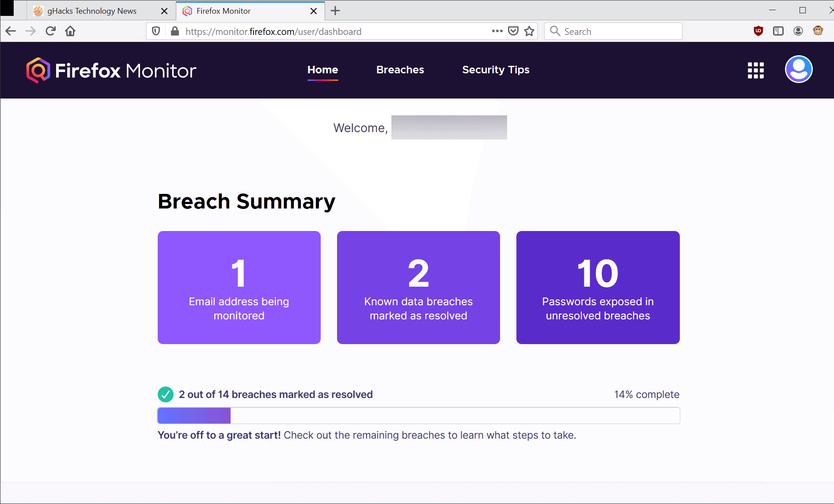Open page actions three-dot menu
Image resolution: width=834 pixels, height=504 pixels.
497,31
